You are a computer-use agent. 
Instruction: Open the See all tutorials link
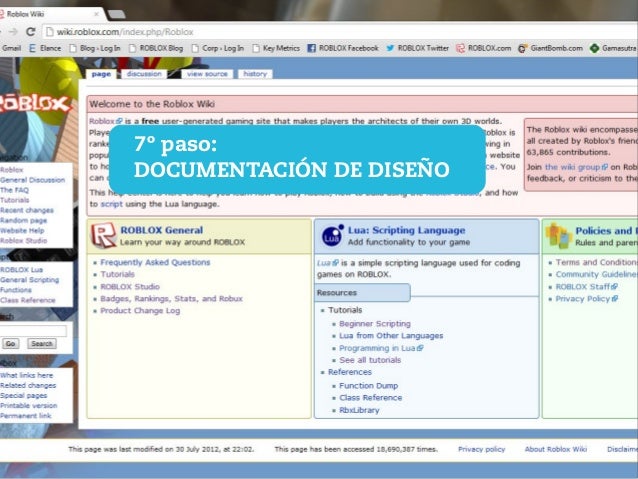coord(370,360)
